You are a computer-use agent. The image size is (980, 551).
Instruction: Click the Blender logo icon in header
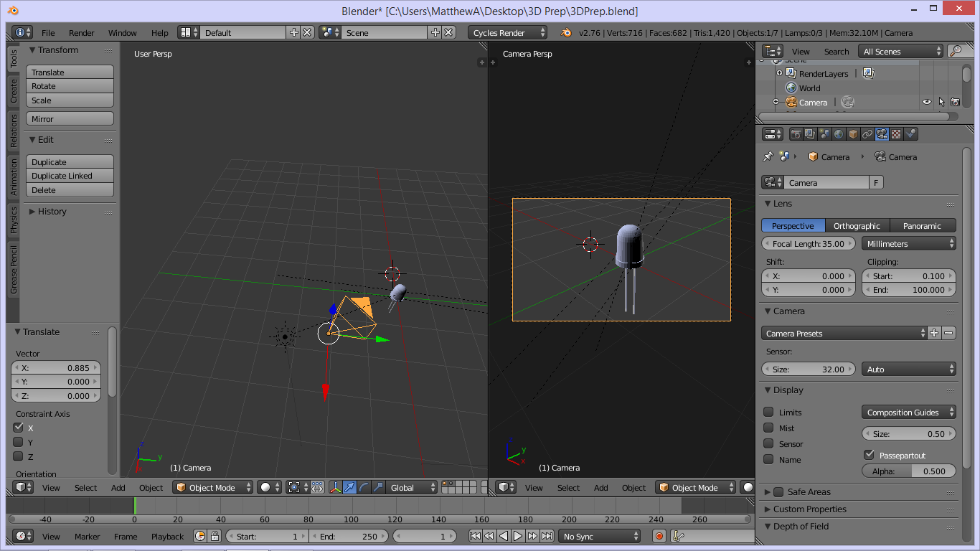click(566, 32)
